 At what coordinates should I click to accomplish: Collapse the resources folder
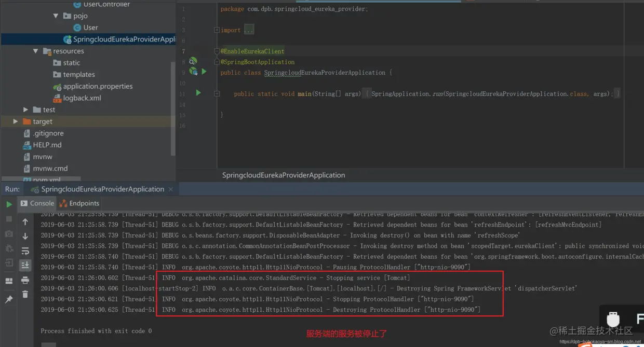click(x=36, y=51)
